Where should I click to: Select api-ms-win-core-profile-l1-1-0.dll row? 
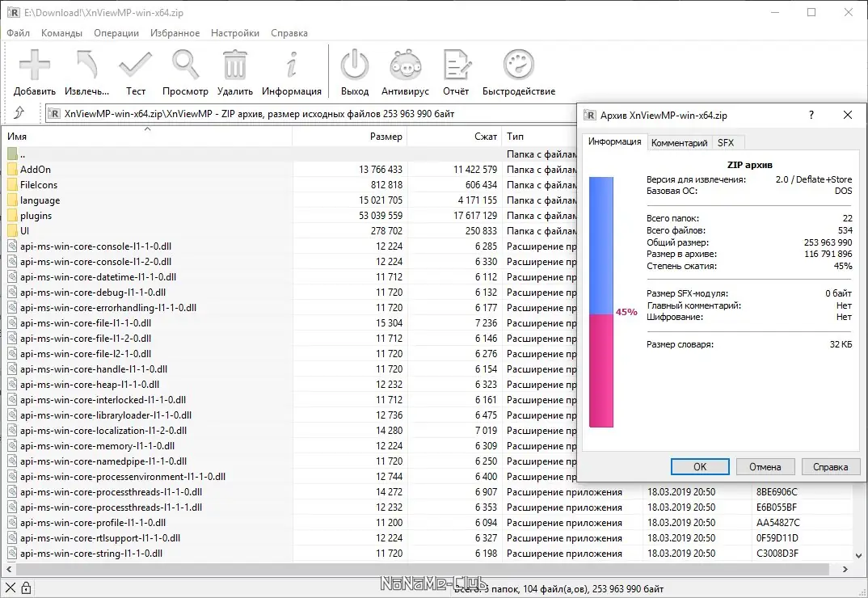[428, 523]
